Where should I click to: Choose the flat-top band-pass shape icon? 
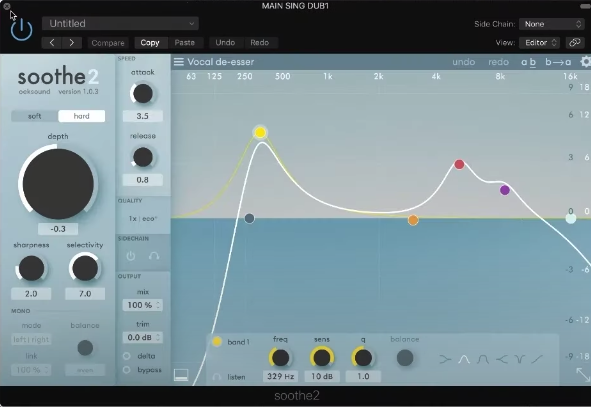(483, 359)
